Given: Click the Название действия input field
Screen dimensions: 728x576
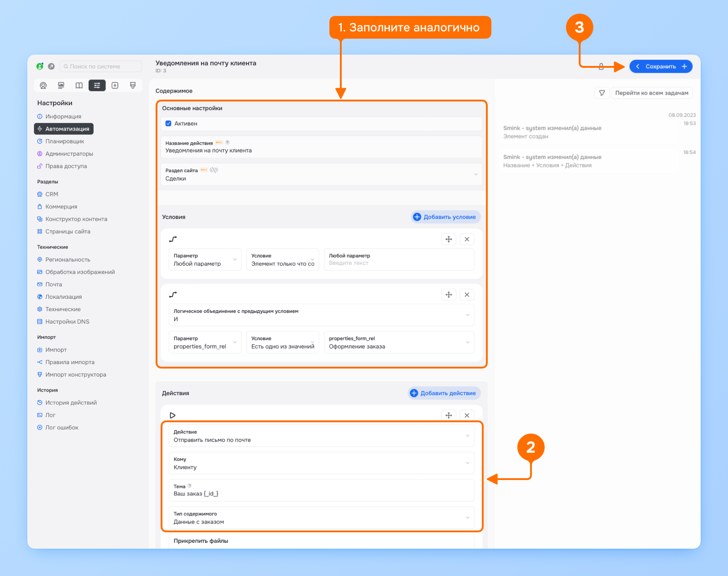Looking at the screenshot, I should point(321,147).
